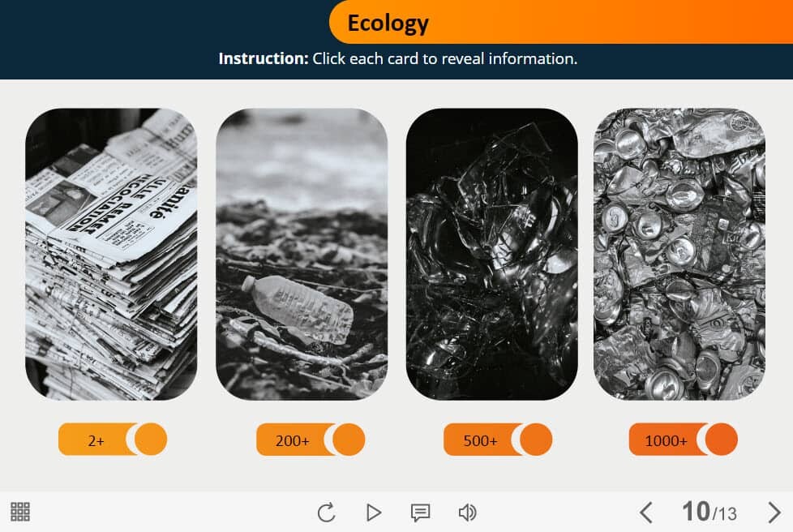Advance to next slide arrow

774,513
